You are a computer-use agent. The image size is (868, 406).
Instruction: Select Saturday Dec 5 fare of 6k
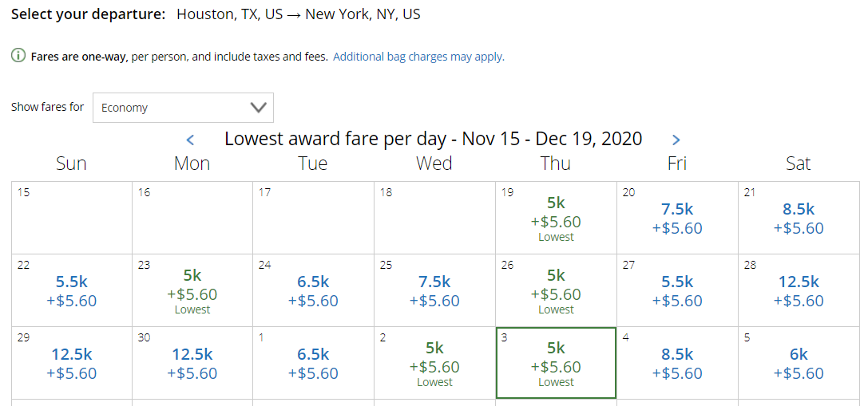click(799, 363)
